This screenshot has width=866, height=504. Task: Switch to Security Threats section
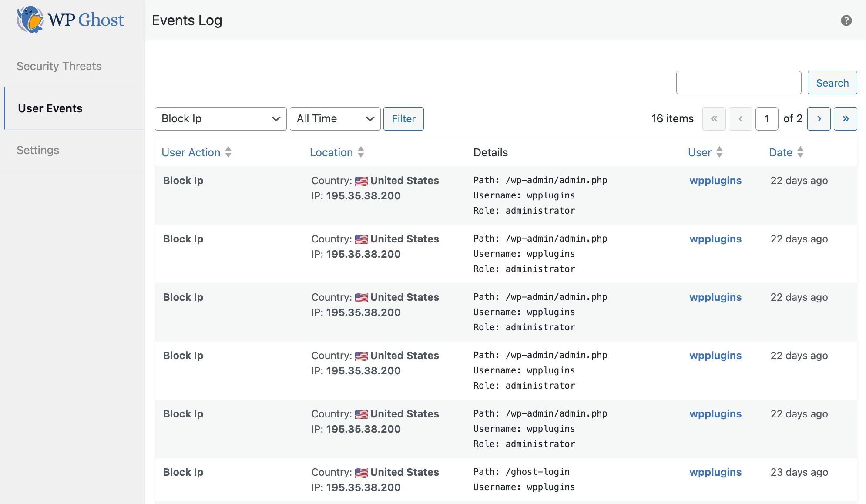(x=59, y=66)
